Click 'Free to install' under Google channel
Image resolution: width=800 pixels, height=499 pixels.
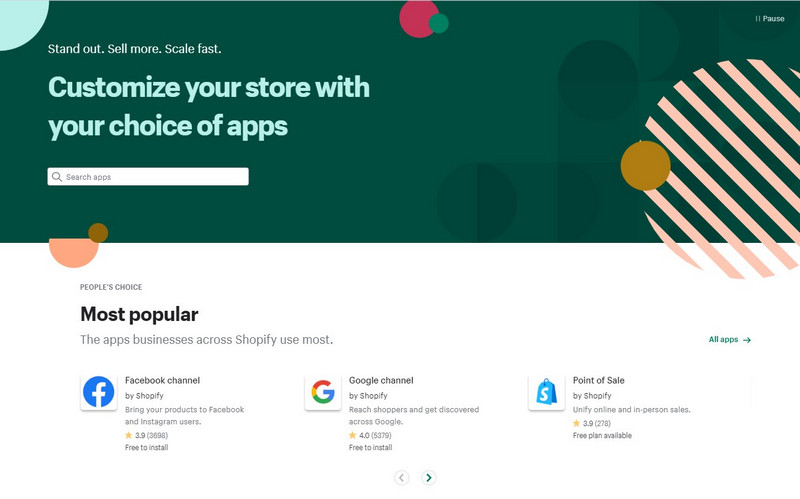click(370, 447)
